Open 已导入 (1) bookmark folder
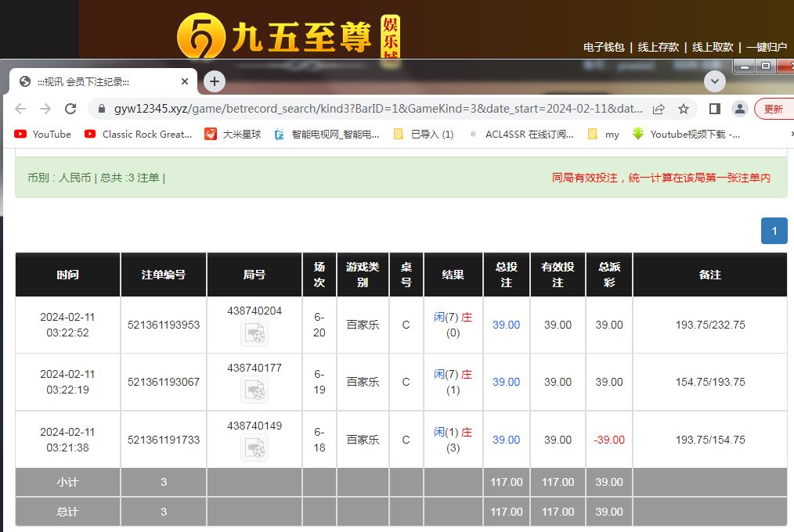Viewport: 794px width, 532px height. point(424,134)
